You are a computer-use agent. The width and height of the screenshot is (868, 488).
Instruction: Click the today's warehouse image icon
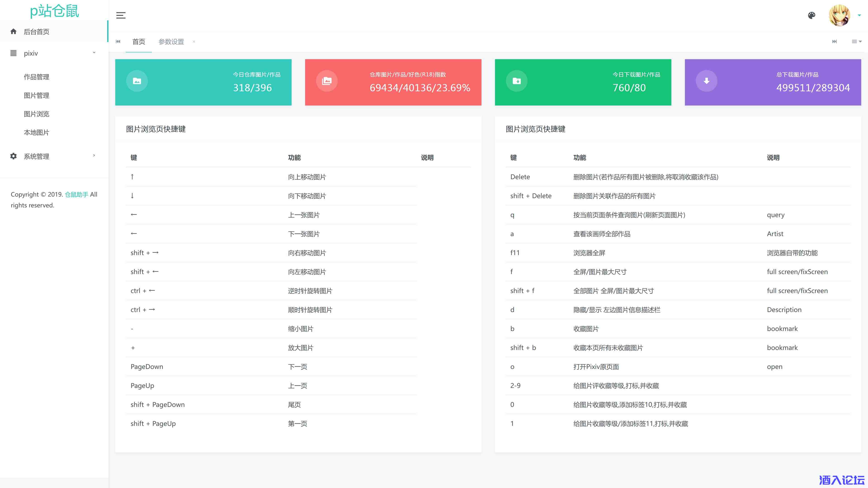pyautogui.click(x=137, y=81)
